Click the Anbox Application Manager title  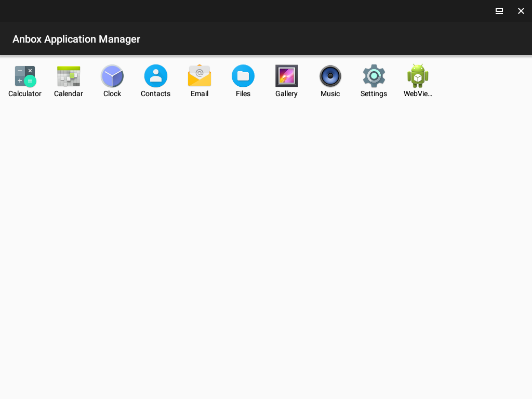point(76,39)
